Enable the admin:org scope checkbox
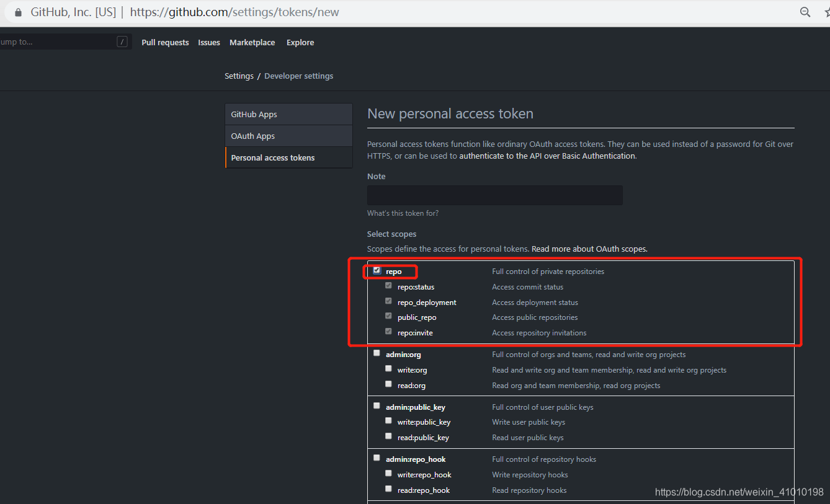Image resolution: width=830 pixels, height=504 pixels. tap(377, 353)
